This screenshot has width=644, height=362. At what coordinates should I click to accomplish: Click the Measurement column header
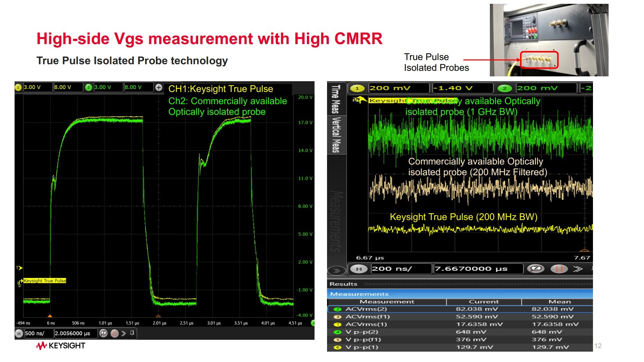387,302
